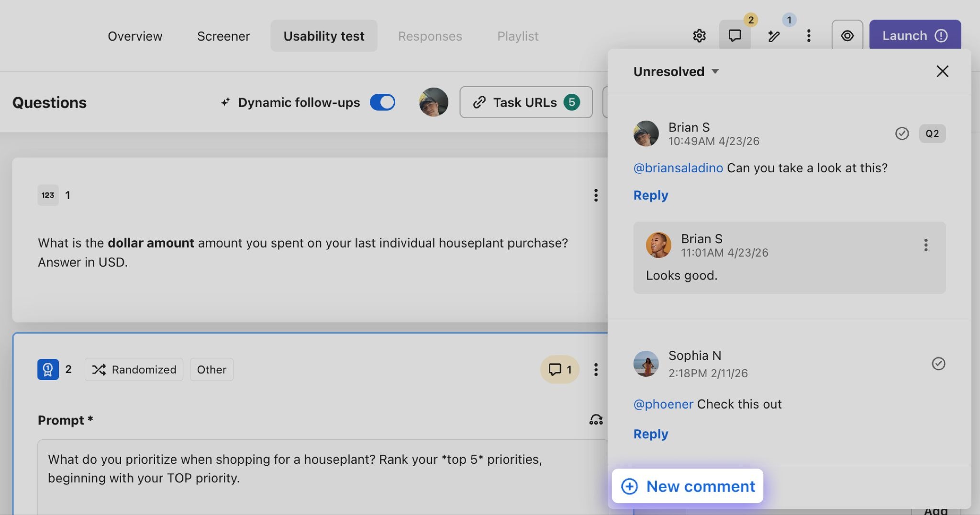Click the comments speech bubble icon

click(735, 36)
